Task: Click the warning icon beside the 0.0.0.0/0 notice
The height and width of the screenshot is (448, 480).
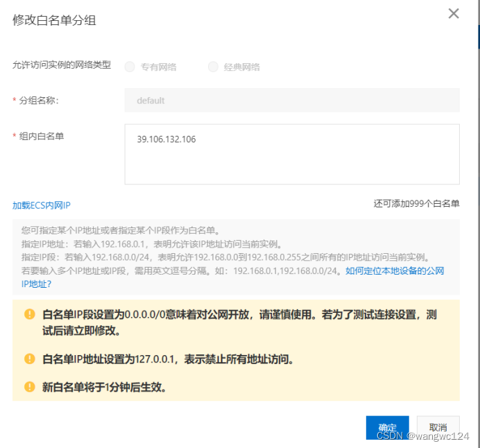Action: click(30, 314)
